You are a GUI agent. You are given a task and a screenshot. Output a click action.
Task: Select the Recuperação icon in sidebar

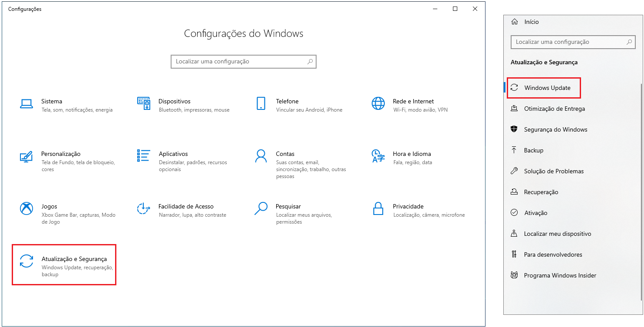click(514, 192)
